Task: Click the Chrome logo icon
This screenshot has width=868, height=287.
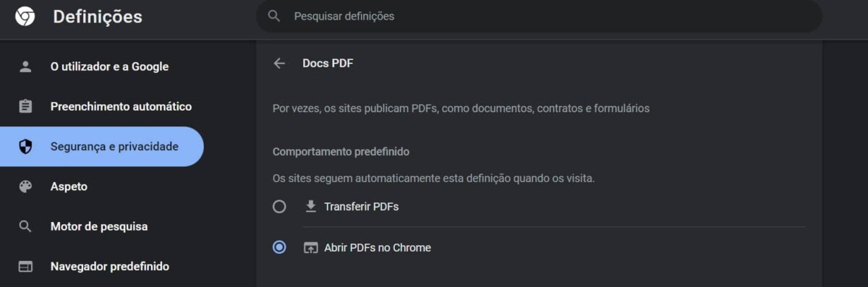Action: [25, 17]
